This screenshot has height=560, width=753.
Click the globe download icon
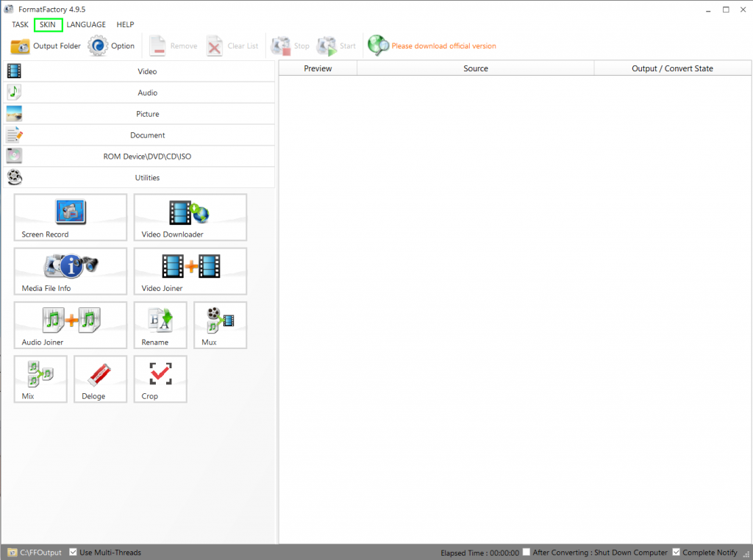pos(378,46)
